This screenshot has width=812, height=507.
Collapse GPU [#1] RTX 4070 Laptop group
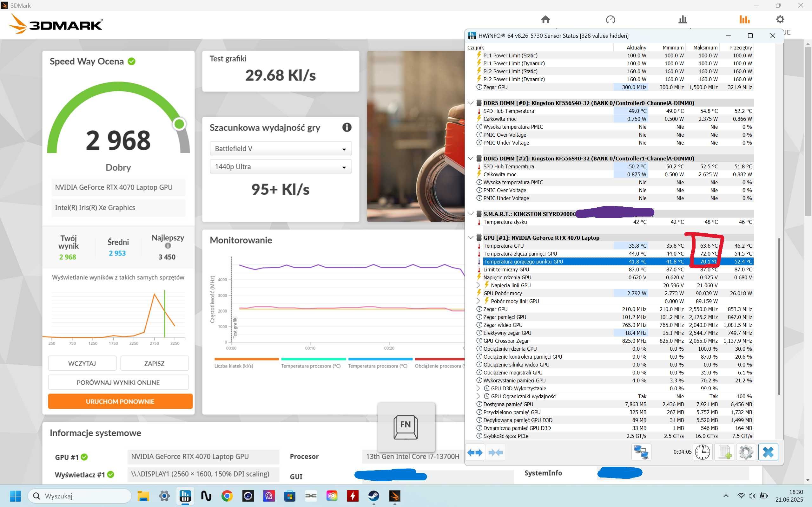(x=471, y=238)
